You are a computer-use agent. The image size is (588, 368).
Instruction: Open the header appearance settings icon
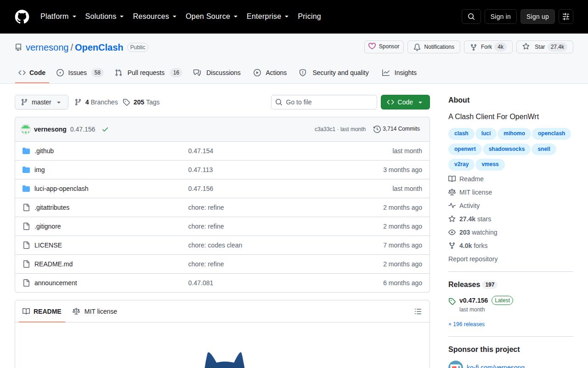(x=566, y=17)
